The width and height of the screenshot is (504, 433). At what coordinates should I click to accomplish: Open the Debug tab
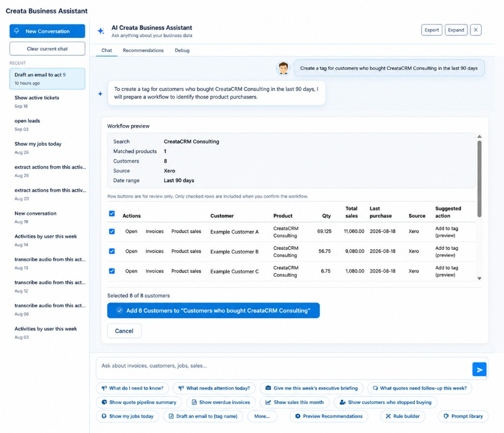click(182, 50)
